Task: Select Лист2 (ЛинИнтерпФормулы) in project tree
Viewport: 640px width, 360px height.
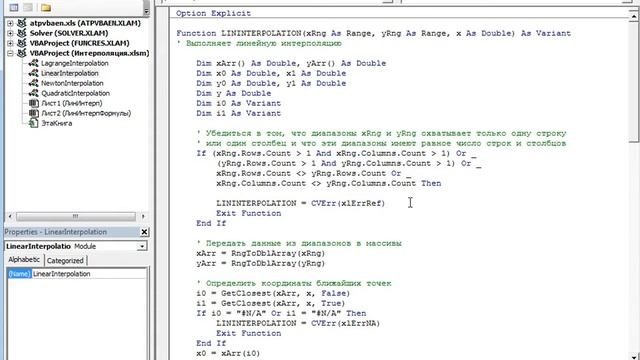Action: [86, 113]
